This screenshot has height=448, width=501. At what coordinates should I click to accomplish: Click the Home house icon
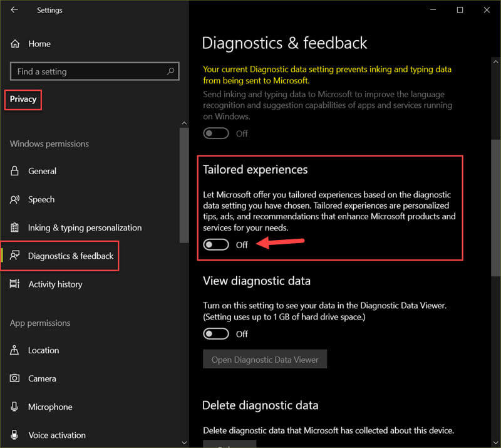click(x=15, y=44)
